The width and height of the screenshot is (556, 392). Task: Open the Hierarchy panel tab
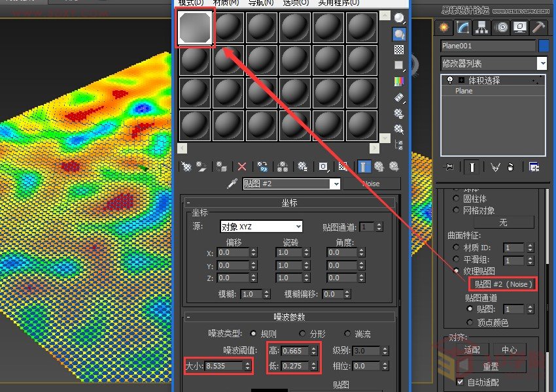482,27
